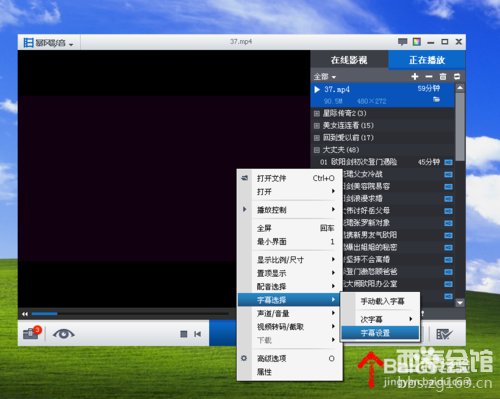Click the playlist scrollbar down arrow
This screenshot has height=399, width=500.
(460, 303)
